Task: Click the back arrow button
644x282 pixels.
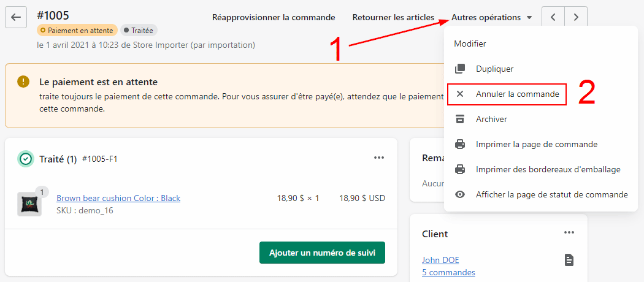Action: click(16, 17)
